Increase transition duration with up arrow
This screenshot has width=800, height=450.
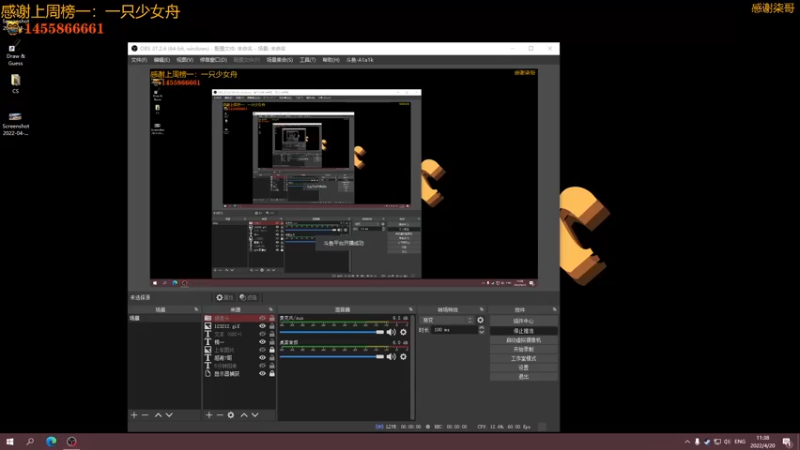(481, 328)
